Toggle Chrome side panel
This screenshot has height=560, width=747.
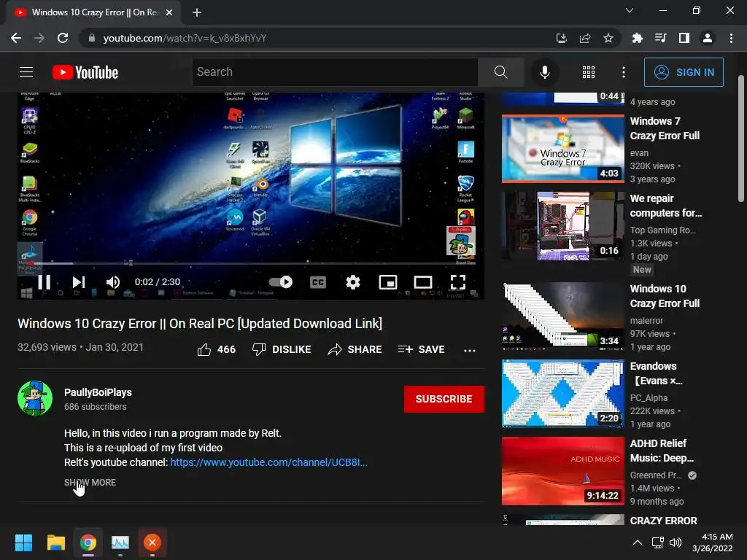point(684,38)
